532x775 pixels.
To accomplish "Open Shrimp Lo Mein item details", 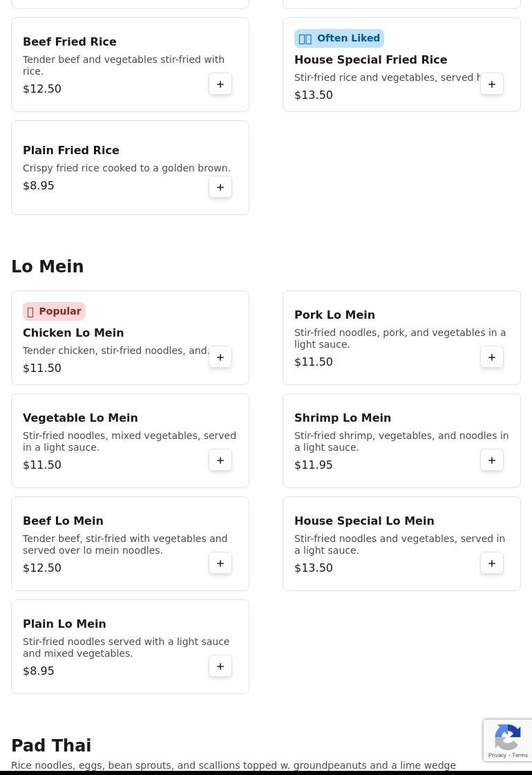I will coord(343,418).
